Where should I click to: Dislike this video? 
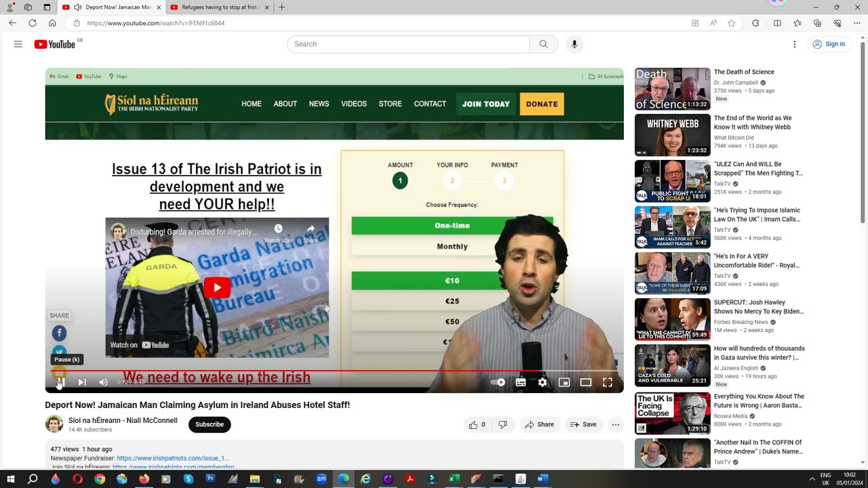tap(503, 424)
